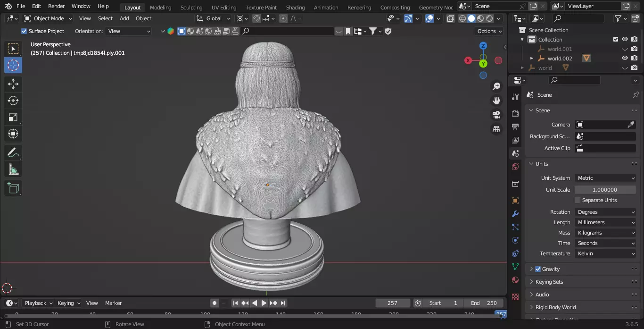Open the Object Mode dropdown
Image resolution: width=644 pixels, height=329 pixels.
point(48,18)
